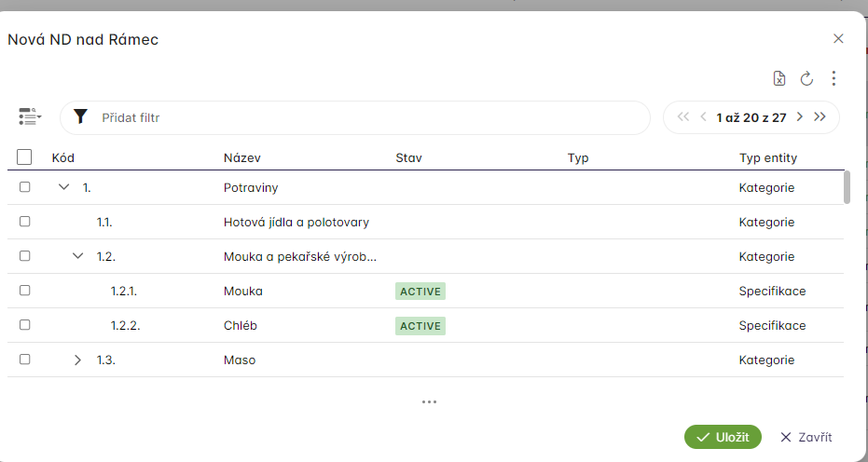Open the three-dot more options menu
Screen dimensions: 868x462
pyautogui.click(x=834, y=79)
